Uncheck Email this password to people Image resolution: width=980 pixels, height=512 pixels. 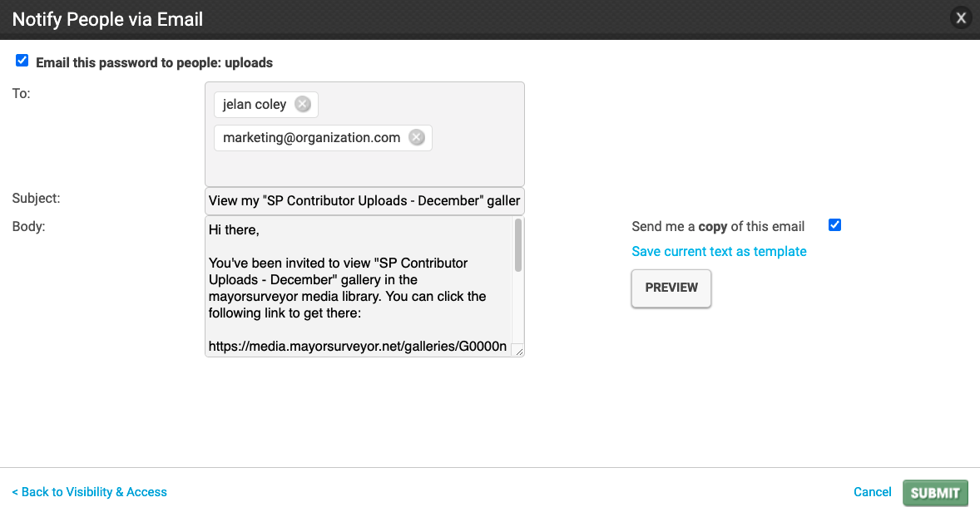coord(22,61)
